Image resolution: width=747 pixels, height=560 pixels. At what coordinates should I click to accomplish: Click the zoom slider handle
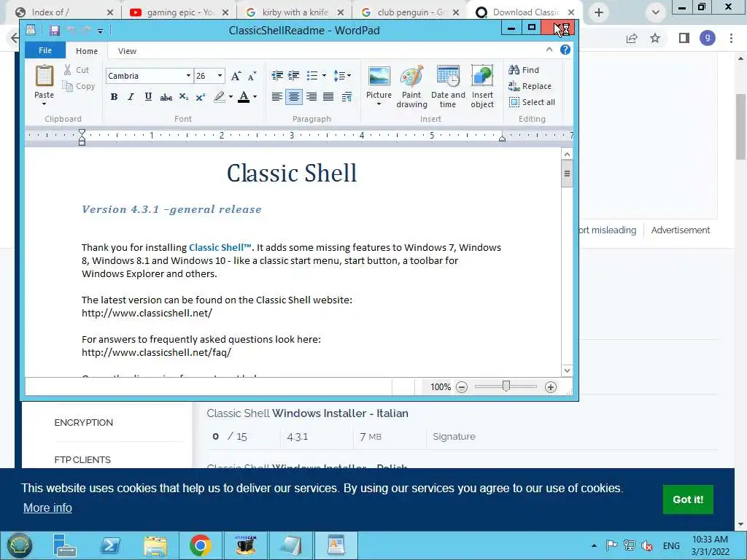506,386
